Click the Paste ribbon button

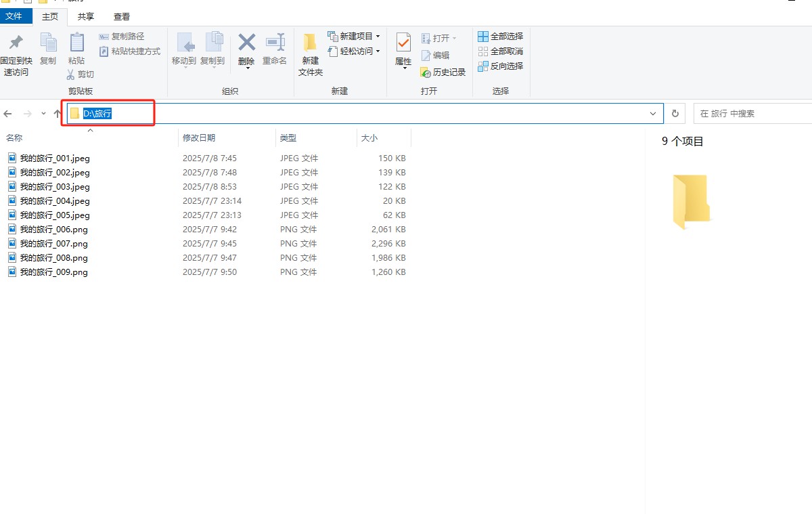tap(76, 49)
